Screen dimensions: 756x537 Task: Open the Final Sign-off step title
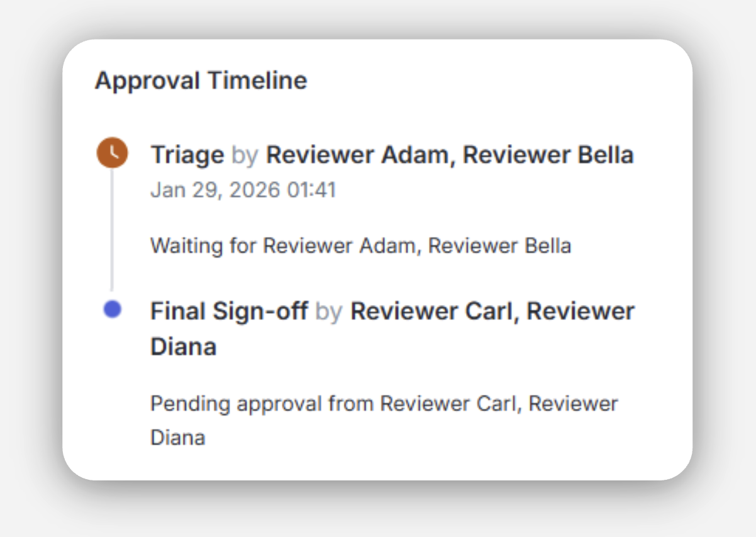click(x=229, y=311)
